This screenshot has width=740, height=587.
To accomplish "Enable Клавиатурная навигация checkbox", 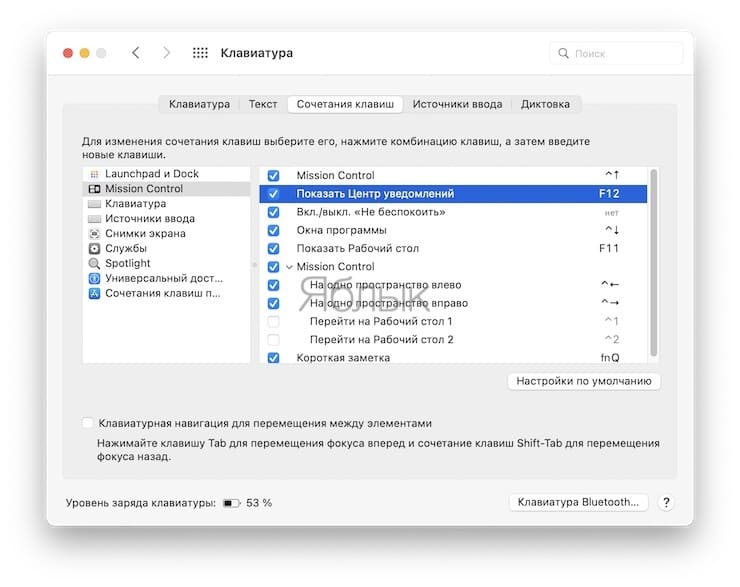I will (x=88, y=423).
